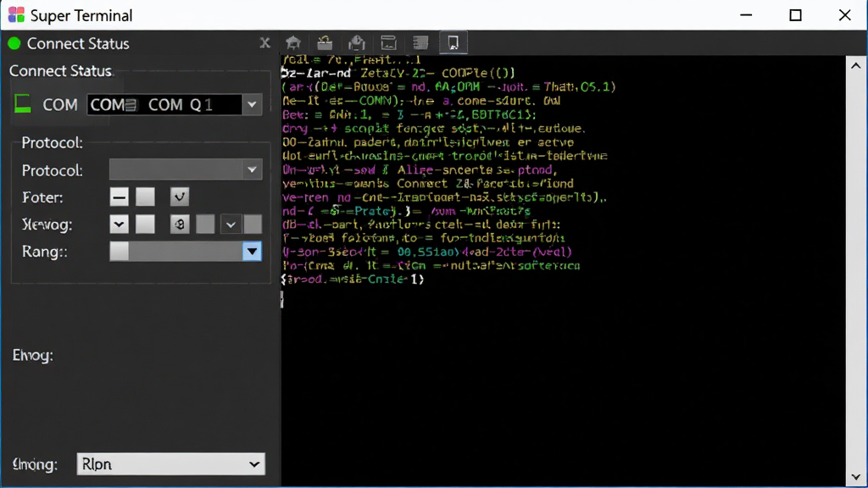Image resolution: width=868 pixels, height=488 pixels.
Task: Toggle the checkmark box in Foter row
Action: point(180,197)
